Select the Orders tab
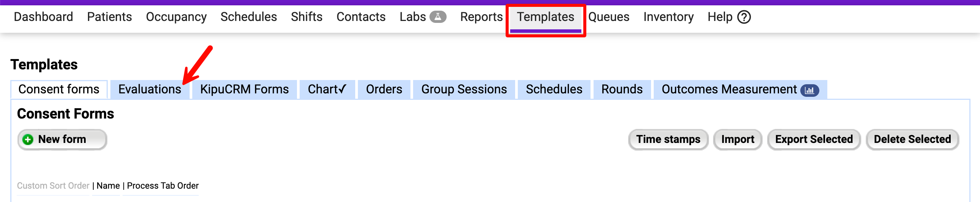This screenshot has height=202, width=980. 384,90
